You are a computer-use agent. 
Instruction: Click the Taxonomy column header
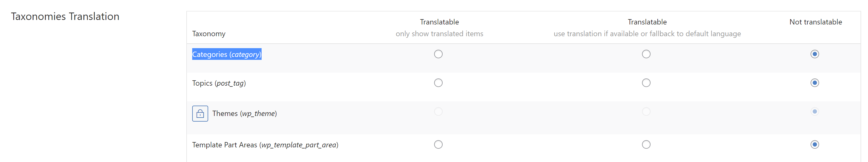tap(209, 34)
